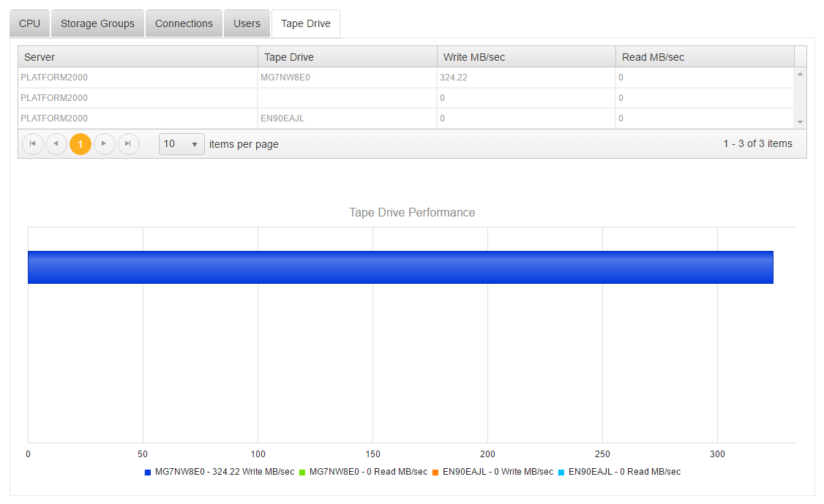Select the MG7NW8E0 tape drive cell
The height and width of the screenshot is (504, 824).
(x=348, y=78)
